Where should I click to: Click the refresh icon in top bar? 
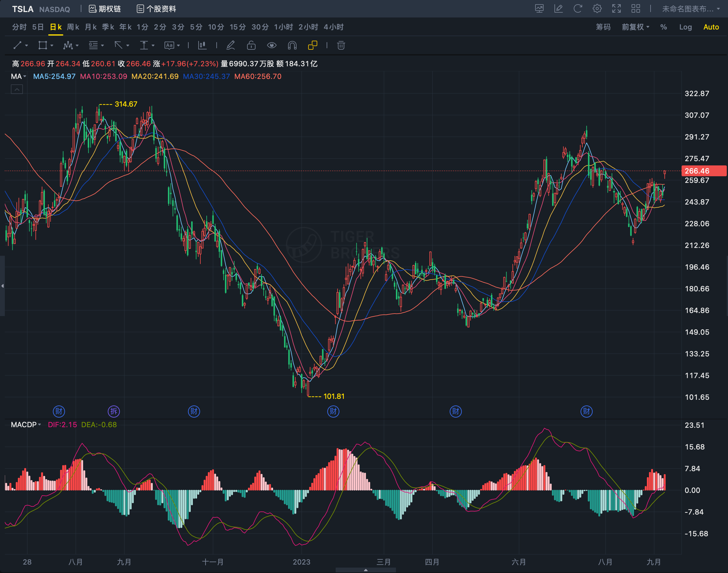point(577,9)
